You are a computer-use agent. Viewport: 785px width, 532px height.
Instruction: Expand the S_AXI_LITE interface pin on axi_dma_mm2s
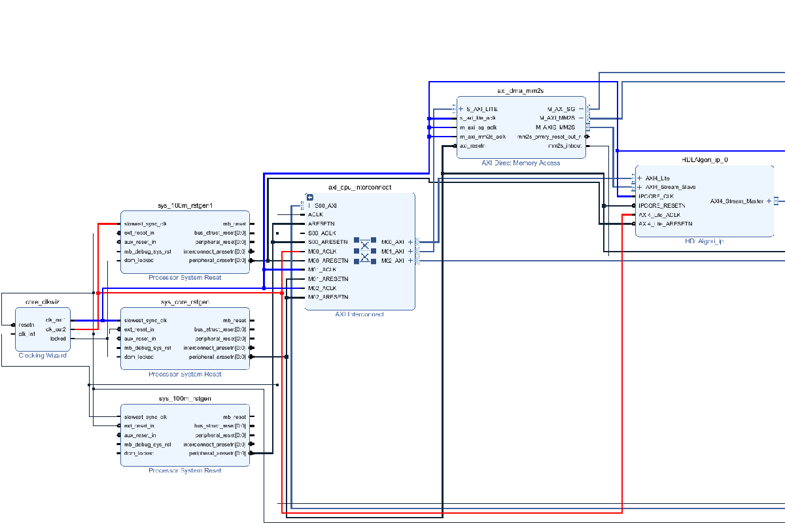[x=461, y=109]
